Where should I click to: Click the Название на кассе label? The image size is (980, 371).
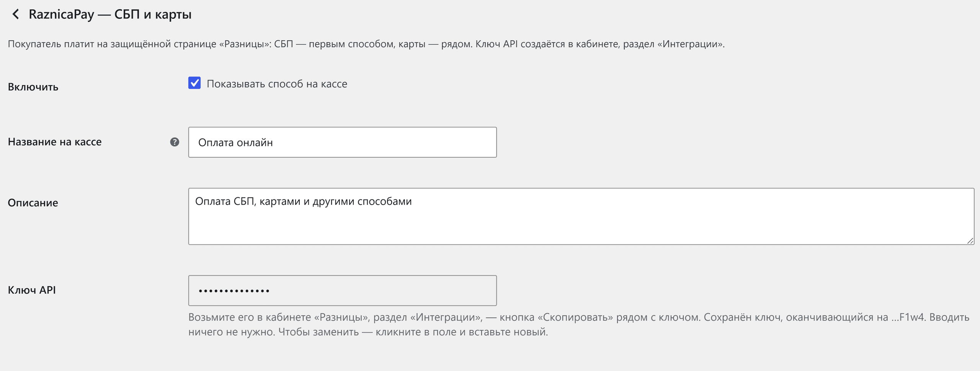55,142
